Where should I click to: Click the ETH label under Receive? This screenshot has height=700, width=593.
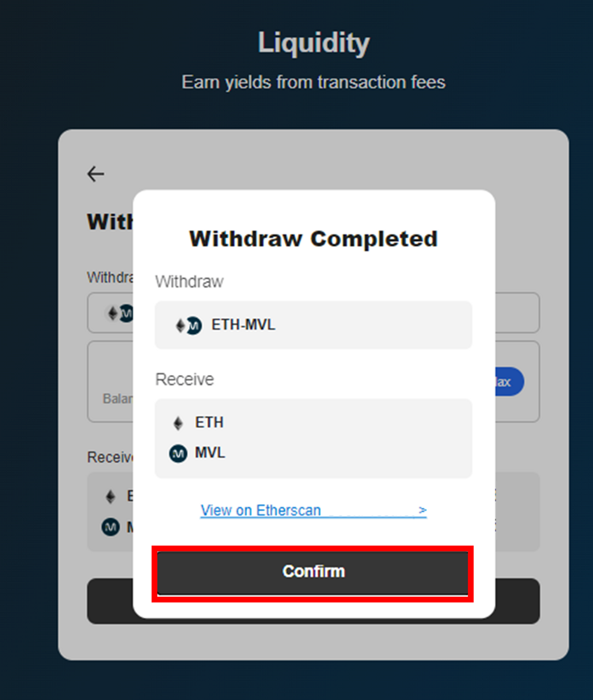[209, 422]
